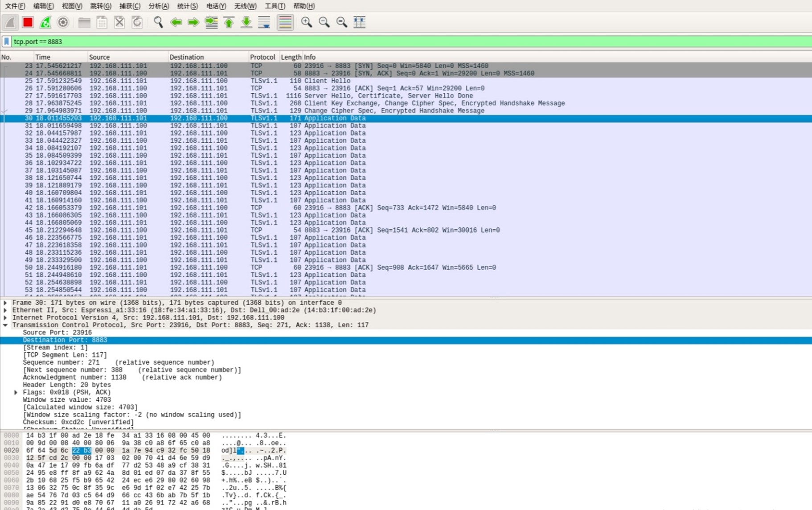
Task: Expand the Frame 30 details row
Action: (5, 303)
